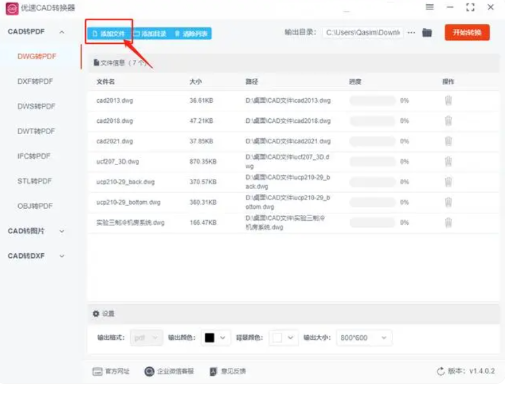The image size is (507, 405).
Task: Check for updates via refresh version icon
Action: coord(441,371)
